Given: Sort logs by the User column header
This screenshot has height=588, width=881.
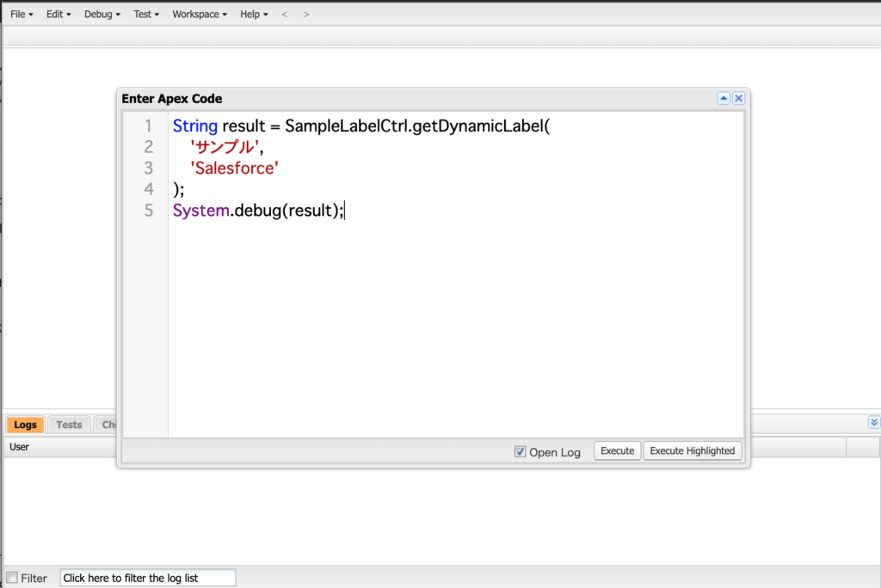Looking at the screenshot, I should coord(19,447).
